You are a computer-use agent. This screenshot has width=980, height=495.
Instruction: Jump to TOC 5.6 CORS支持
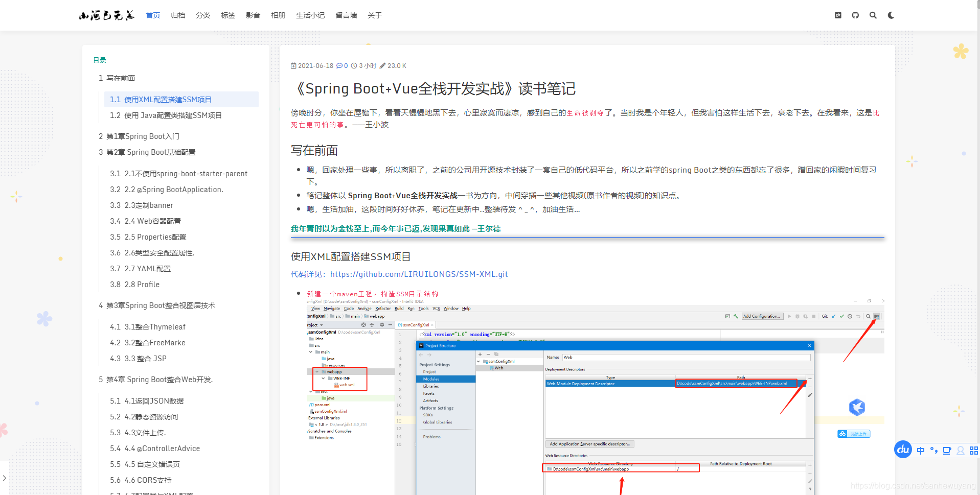(141, 480)
